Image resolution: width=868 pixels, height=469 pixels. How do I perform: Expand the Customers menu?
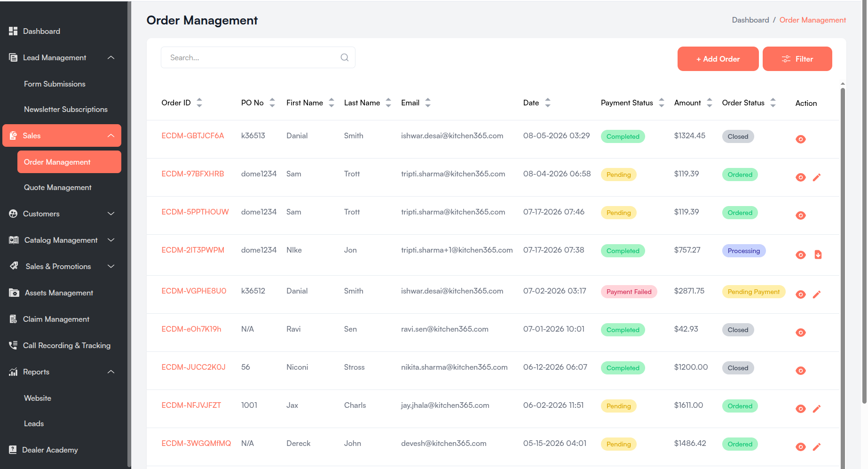tap(111, 214)
